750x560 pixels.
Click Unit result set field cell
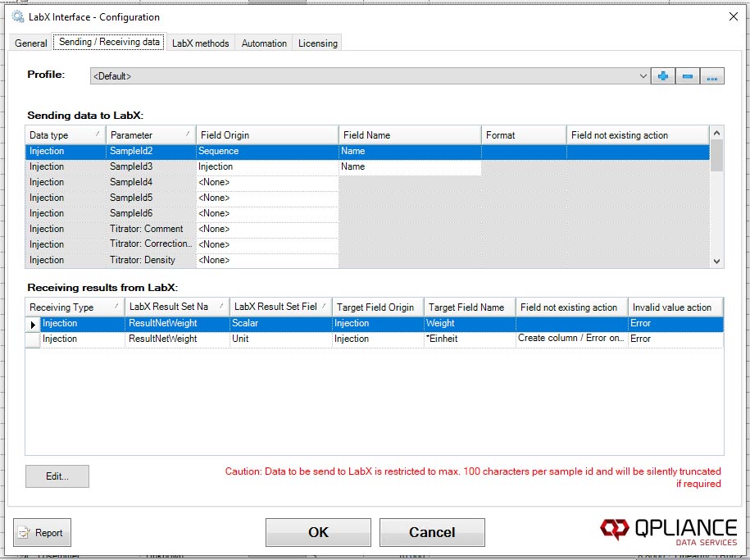[281, 339]
